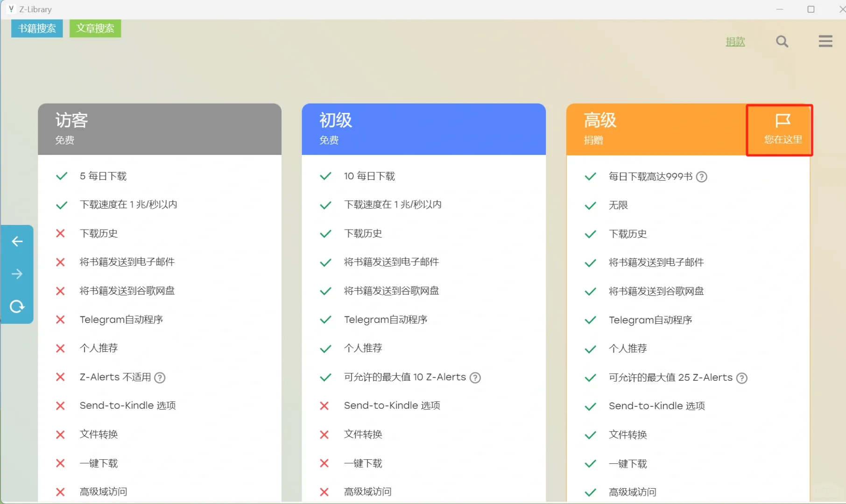
Task: Click the red X beside 访客 Telegram自动程序
Action: [x=60, y=320]
